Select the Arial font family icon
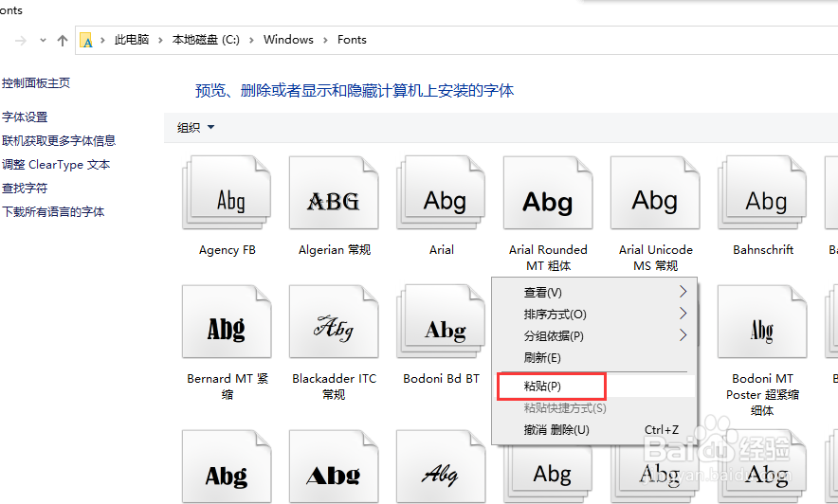Viewport: 838px width, 504px height. pos(441,192)
